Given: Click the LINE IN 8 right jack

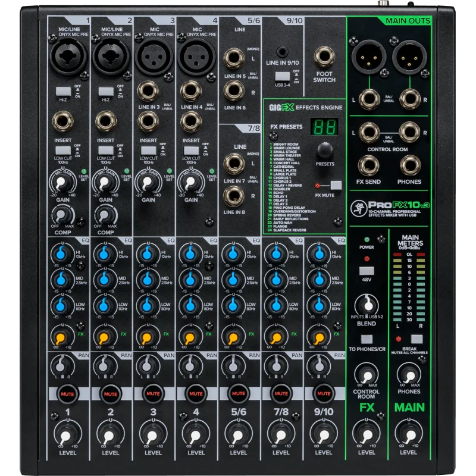Looking at the screenshot, I should 234,196.
